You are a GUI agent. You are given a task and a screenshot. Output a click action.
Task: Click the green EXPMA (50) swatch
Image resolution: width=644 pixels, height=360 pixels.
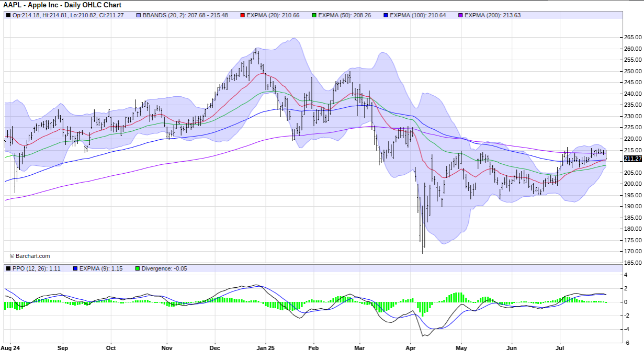click(314, 15)
